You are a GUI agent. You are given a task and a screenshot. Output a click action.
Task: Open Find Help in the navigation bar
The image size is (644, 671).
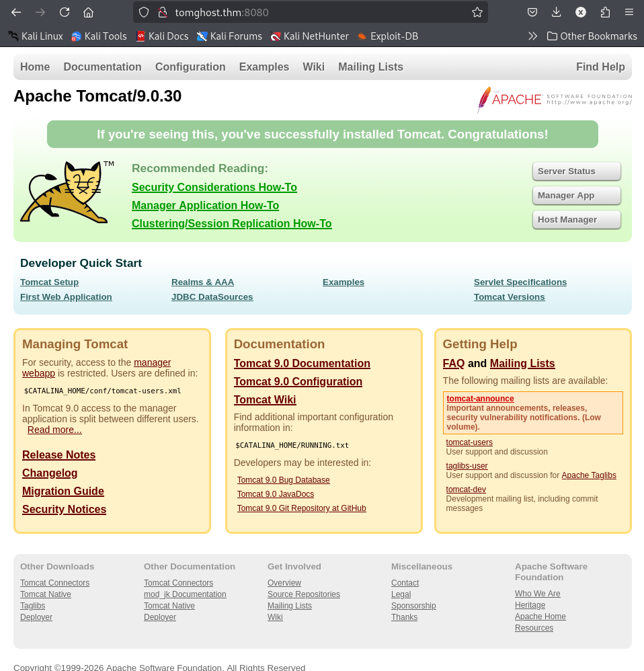click(600, 67)
